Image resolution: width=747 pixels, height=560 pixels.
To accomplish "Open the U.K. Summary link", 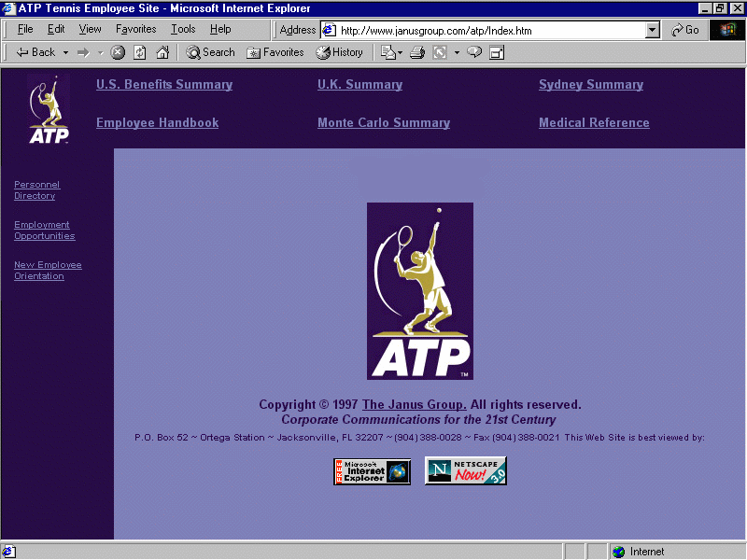I will point(360,84).
